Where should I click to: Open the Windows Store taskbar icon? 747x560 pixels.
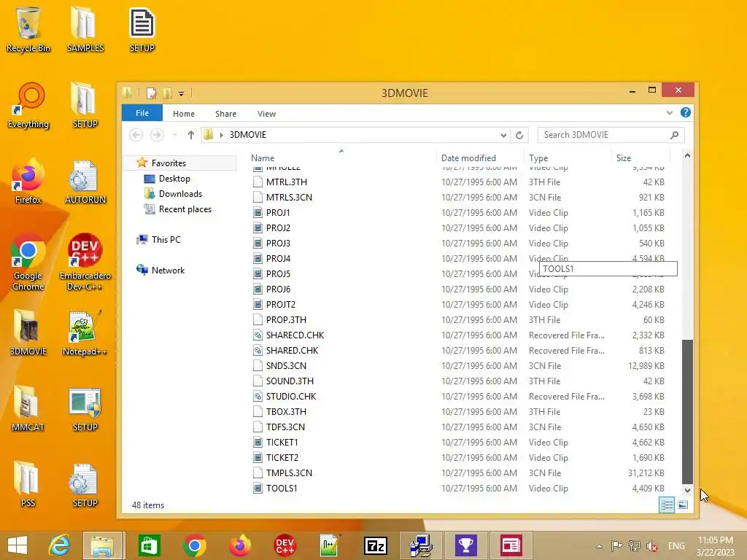coord(149,545)
